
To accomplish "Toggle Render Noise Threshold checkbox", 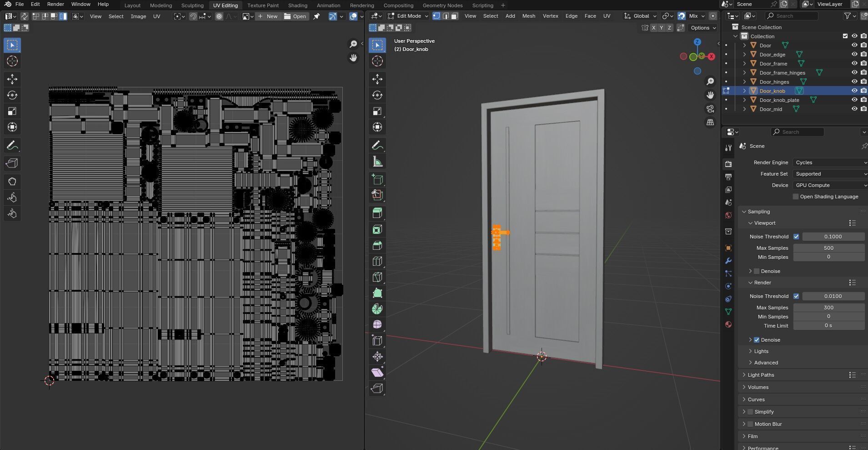I will point(796,296).
